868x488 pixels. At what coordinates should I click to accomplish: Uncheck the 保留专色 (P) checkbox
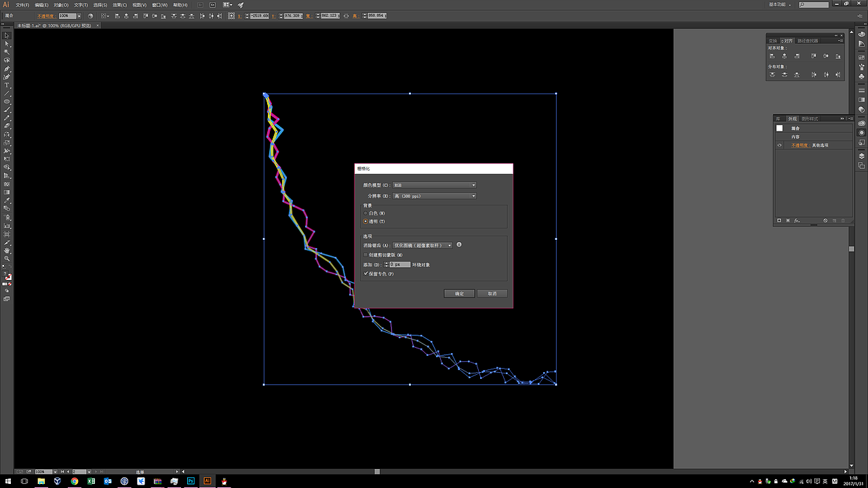click(366, 274)
